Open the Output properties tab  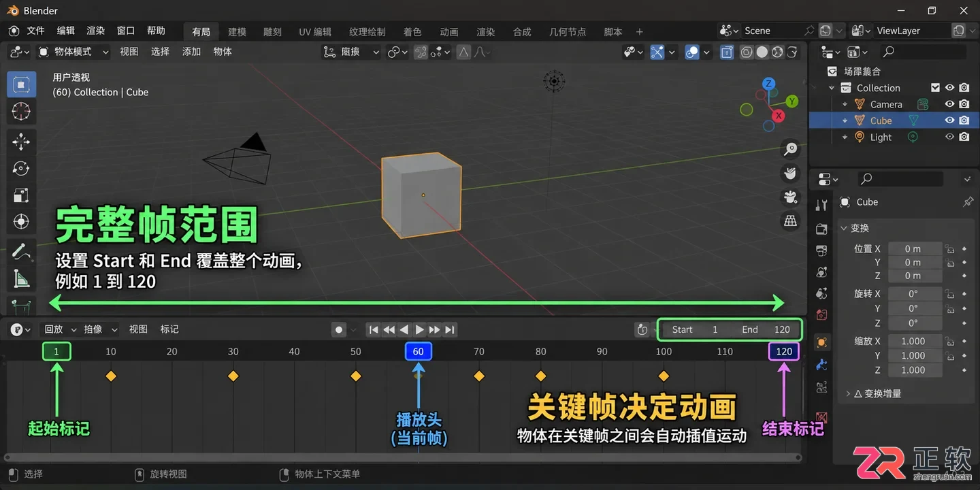821,250
